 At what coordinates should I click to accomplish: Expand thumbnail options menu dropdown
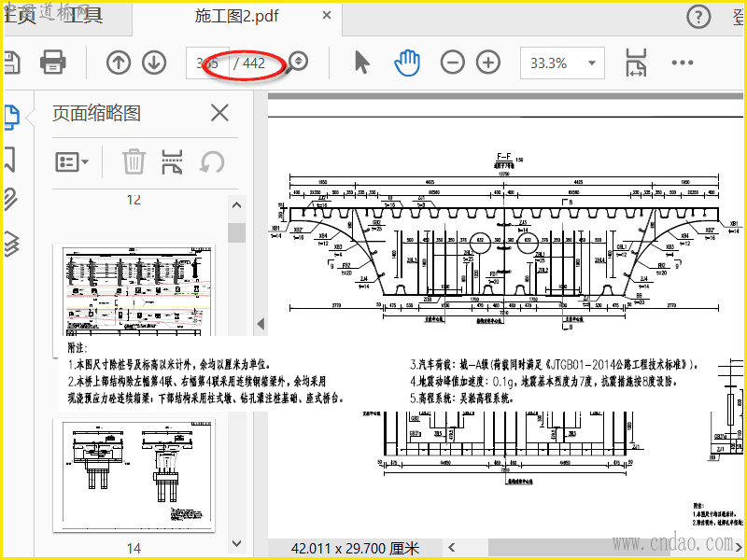click(x=72, y=161)
